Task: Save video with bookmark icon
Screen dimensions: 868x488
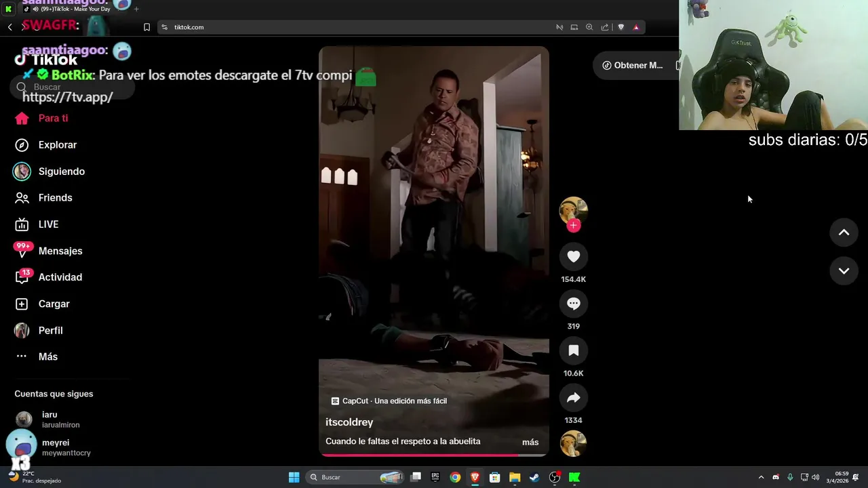Action: [574, 350]
